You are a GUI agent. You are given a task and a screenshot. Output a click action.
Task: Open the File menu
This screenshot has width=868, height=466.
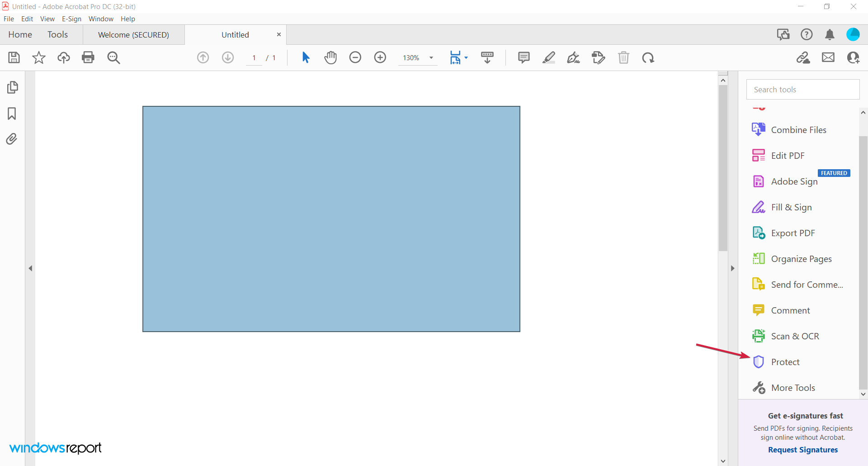click(9, 19)
